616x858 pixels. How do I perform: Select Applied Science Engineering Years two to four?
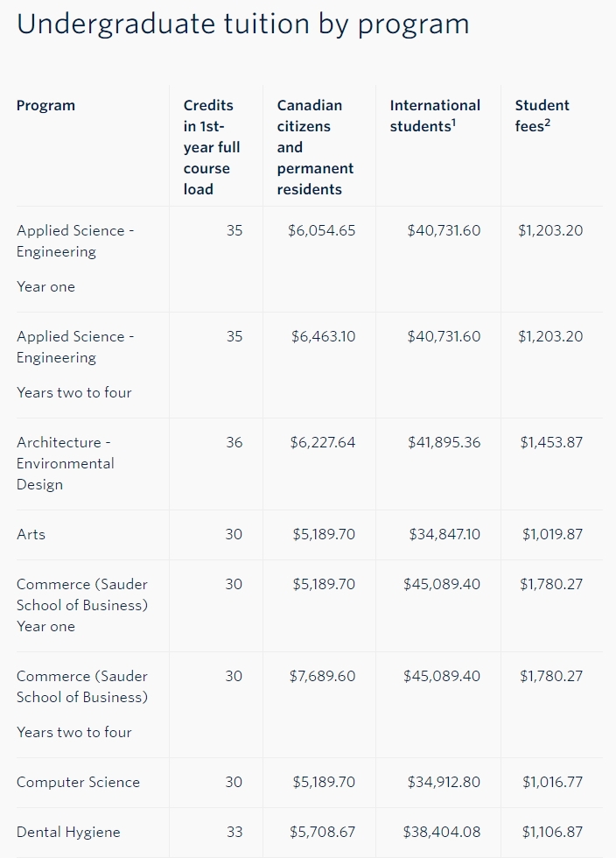click(309, 366)
